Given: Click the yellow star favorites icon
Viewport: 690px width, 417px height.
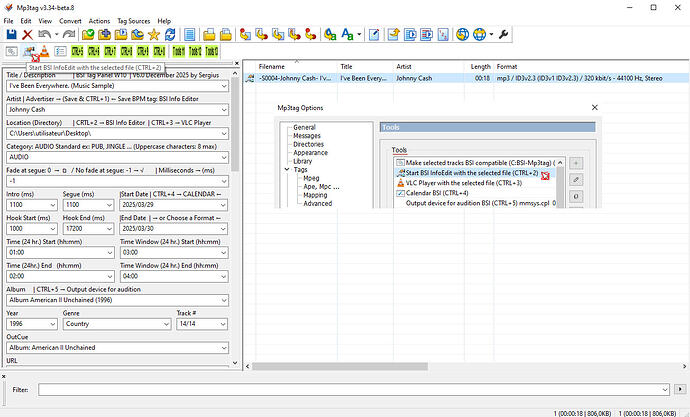Looking at the screenshot, I should click(154, 34).
